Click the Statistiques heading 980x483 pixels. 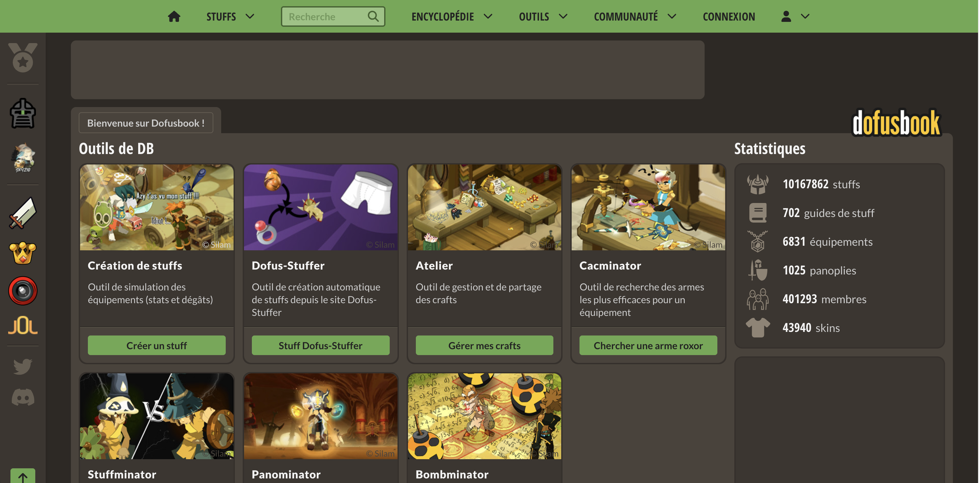pyautogui.click(x=770, y=148)
